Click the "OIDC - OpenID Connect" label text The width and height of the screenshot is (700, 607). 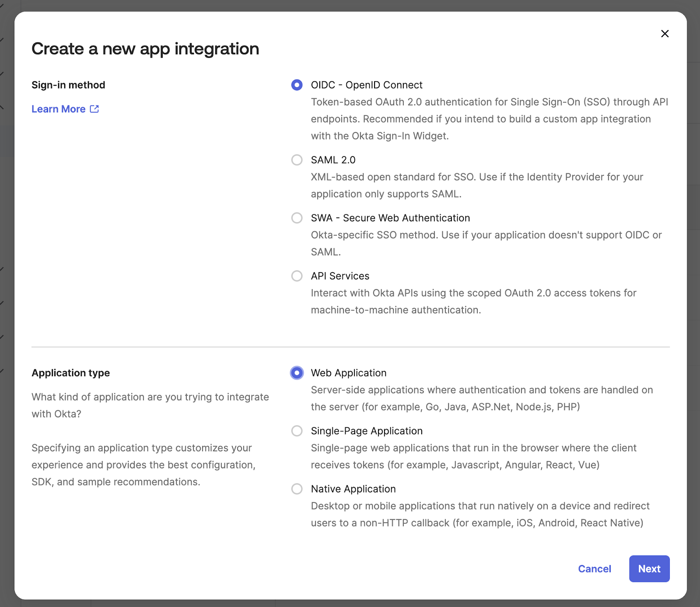coord(367,85)
